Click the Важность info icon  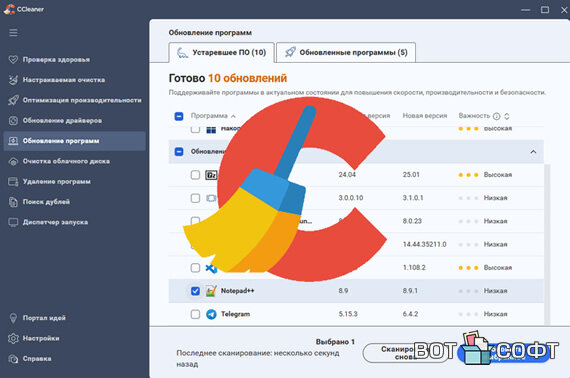[x=497, y=116]
